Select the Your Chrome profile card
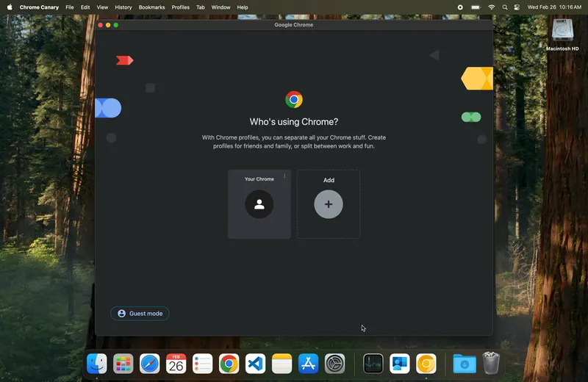The image size is (588, 382). pyautogui.click(x=259, y=220)
